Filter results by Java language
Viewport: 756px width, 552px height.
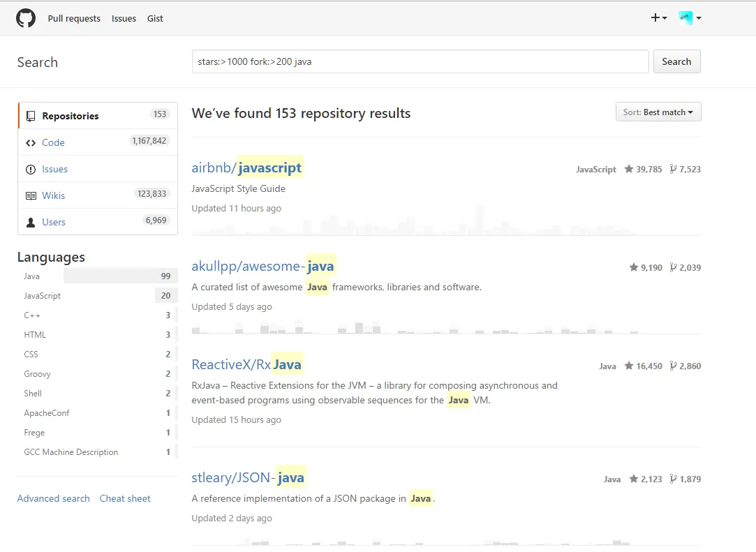pos(98,276)
